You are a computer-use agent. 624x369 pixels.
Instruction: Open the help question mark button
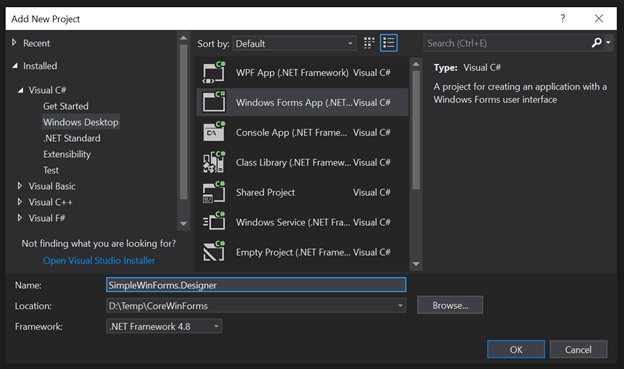(562, 18)
